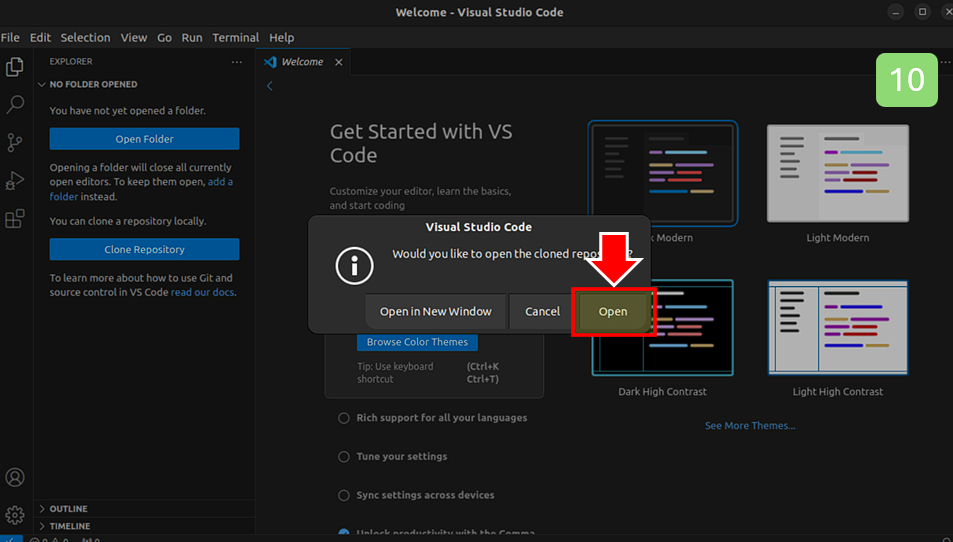This screenshot has height=542, width=953.
Task: Click See More Themes link
Action: pos(750,426)
